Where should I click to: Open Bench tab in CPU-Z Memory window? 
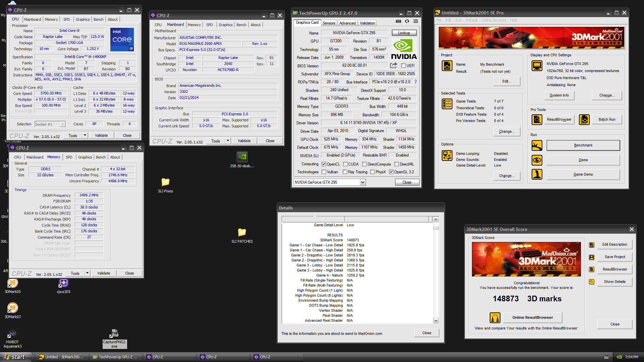tap(101, 157)
